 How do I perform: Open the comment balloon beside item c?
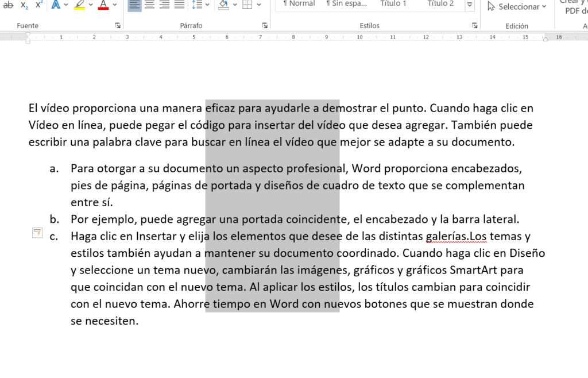tap(37, 233)
